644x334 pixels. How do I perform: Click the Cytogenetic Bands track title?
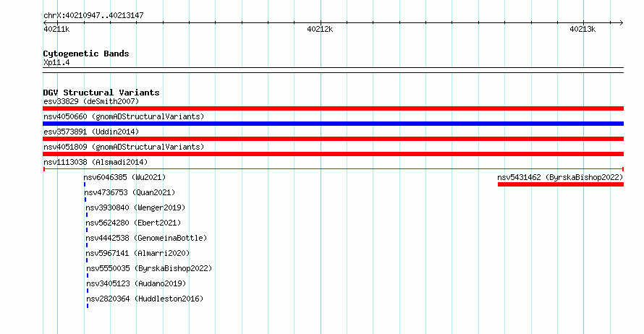pyautogui.click(x=86, y=53)
